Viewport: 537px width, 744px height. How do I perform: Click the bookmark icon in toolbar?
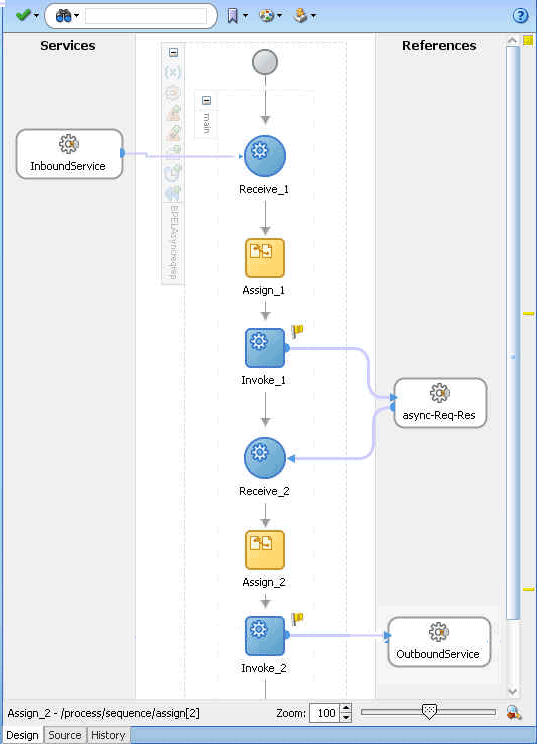(232, 16)
